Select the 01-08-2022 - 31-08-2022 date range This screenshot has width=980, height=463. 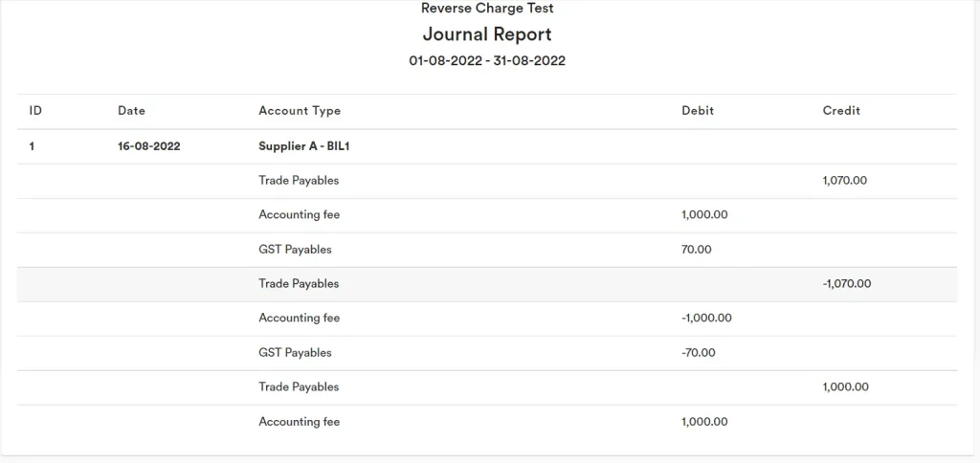click(x=487, y=61)
